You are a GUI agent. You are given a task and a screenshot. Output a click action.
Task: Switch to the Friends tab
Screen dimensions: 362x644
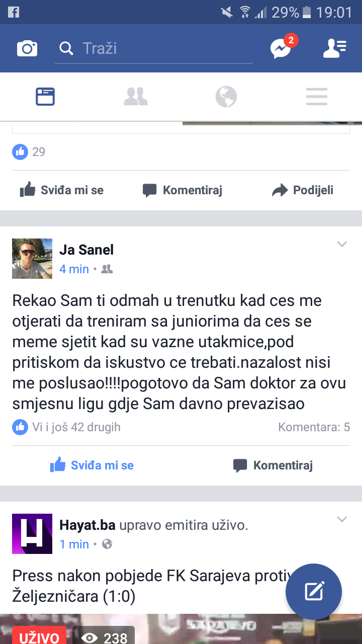[x=136, y=97]
